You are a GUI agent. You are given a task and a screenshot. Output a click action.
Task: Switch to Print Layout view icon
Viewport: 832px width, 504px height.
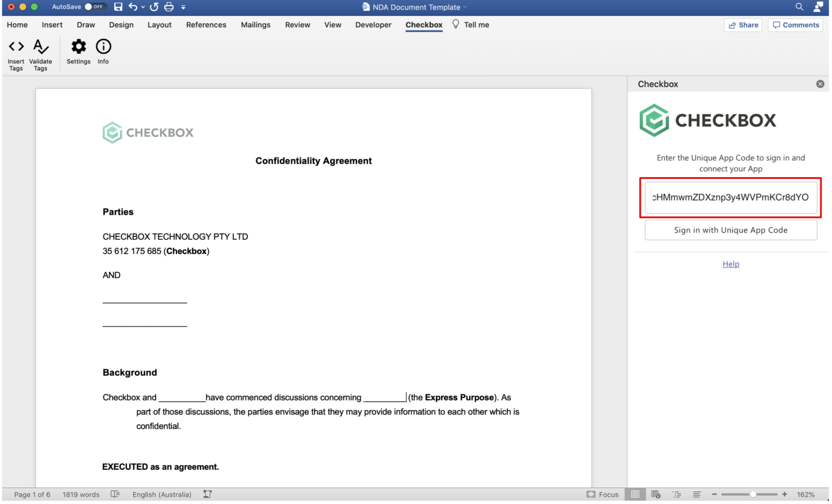(635, 495)
